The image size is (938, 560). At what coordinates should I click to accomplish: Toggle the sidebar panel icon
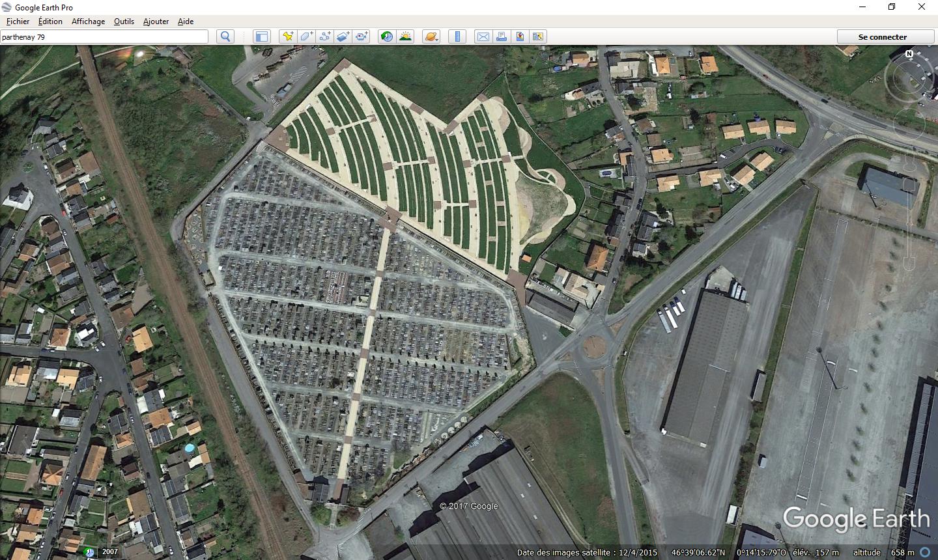pos(261,36)
